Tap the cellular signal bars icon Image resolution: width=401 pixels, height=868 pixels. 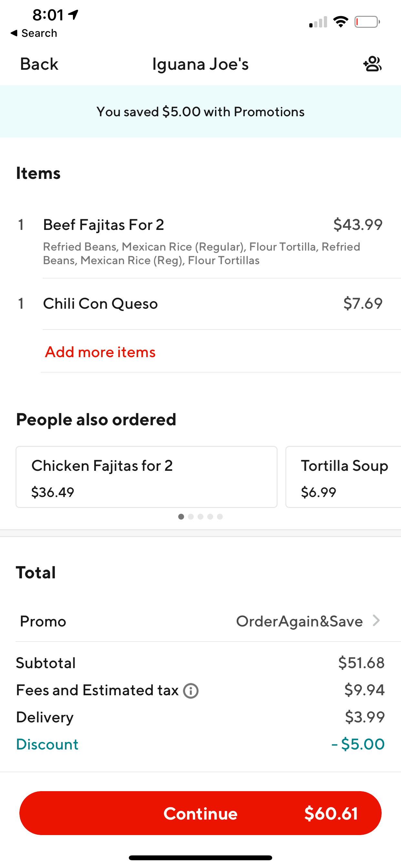pyautogui.click(x=318, y=22)
